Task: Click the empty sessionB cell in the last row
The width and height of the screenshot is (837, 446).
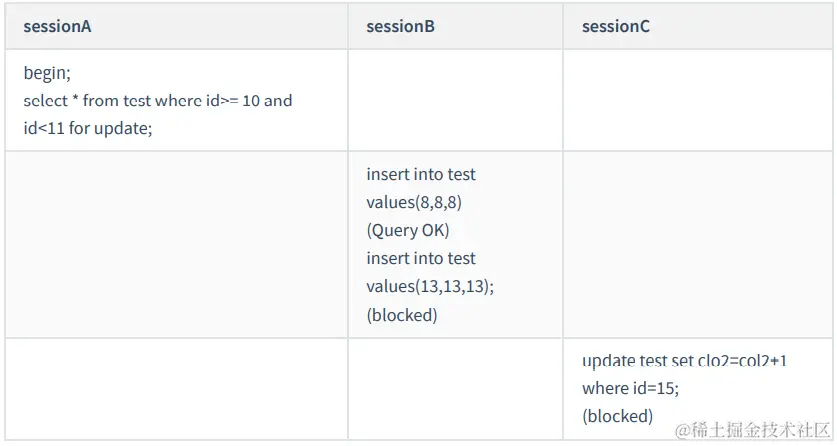Action: 455,388
